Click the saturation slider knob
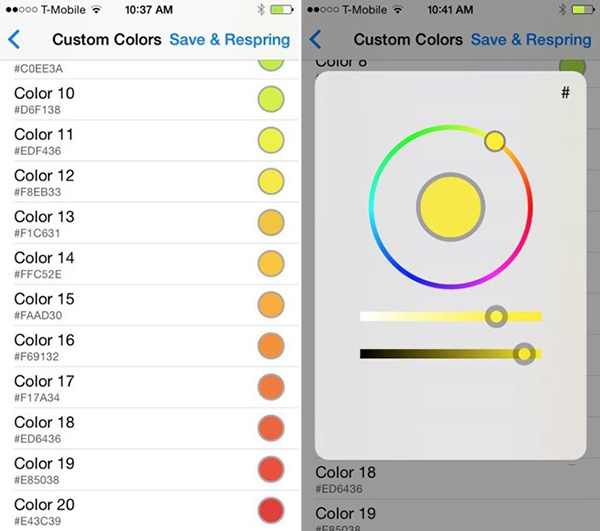The width and height of the screenshot is (600, 531). [x=496, y=317]
